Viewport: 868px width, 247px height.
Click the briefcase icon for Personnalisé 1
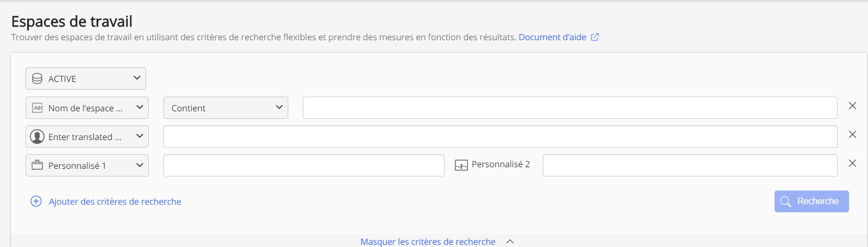pos(37,166)
